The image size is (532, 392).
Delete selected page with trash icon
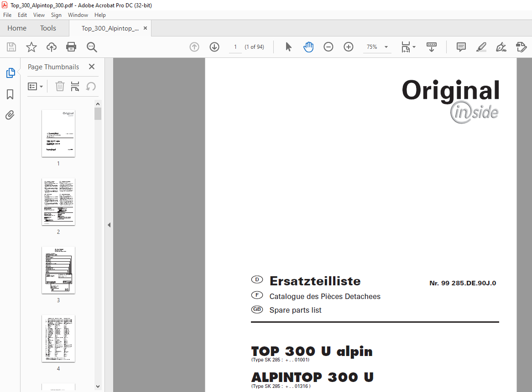pos(60,87)
